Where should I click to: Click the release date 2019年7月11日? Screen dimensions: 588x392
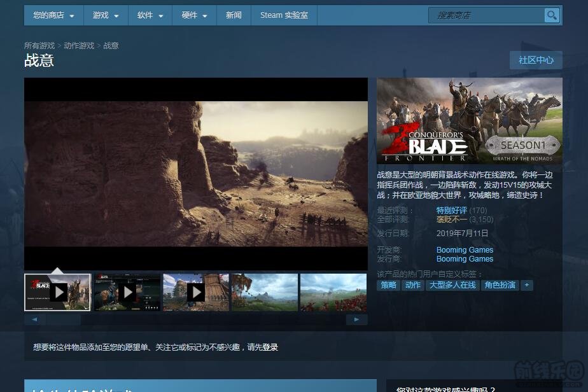tap(462, 234)
